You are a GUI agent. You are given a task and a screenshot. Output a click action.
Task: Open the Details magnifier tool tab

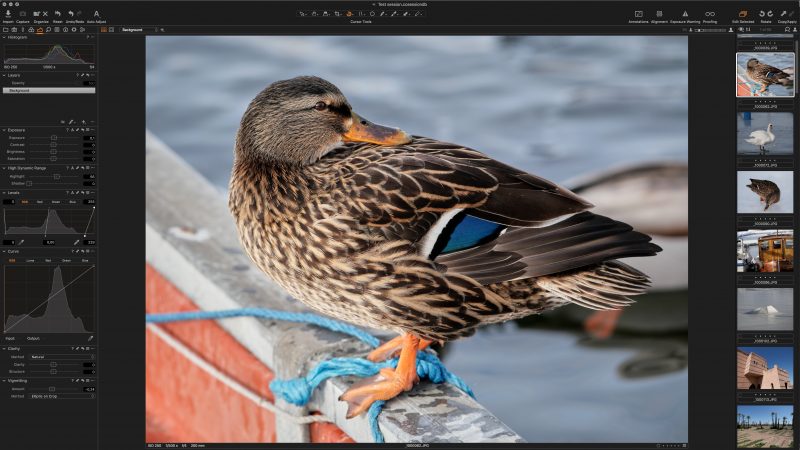48,30
